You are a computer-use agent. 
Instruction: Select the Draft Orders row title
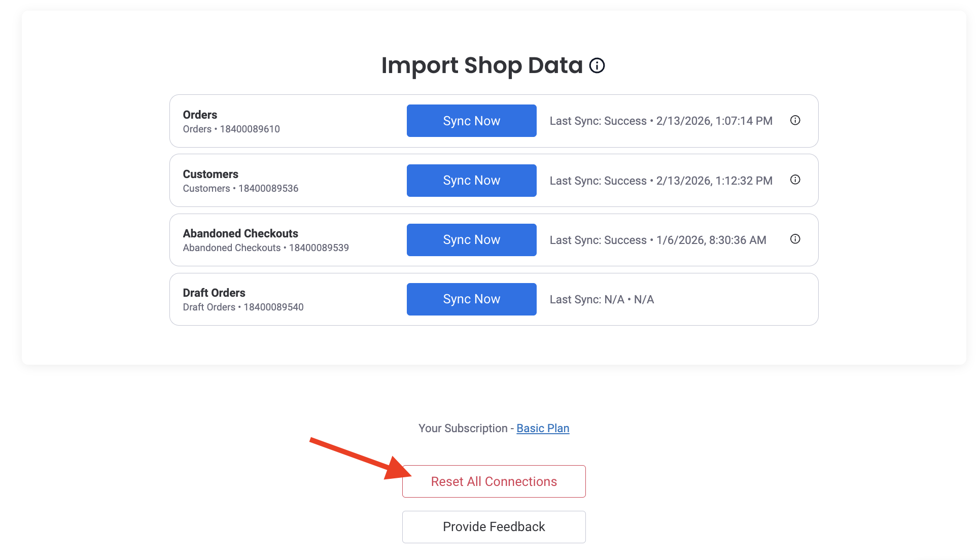[214, 293]
